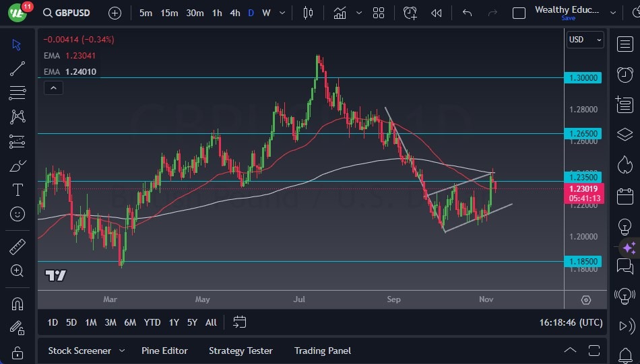Open the watchlist panel icon
The image size is (640, 364).
coord(625,44)
